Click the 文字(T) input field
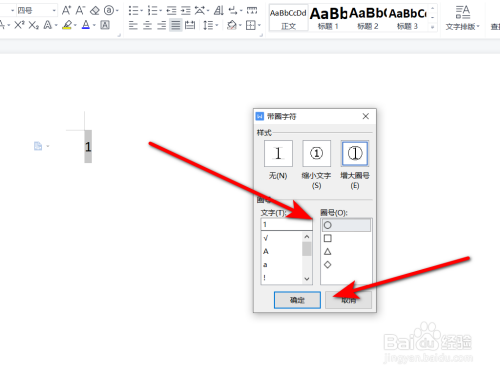The height and width of the screenshot is (375, 500). [x=287, y=225]
